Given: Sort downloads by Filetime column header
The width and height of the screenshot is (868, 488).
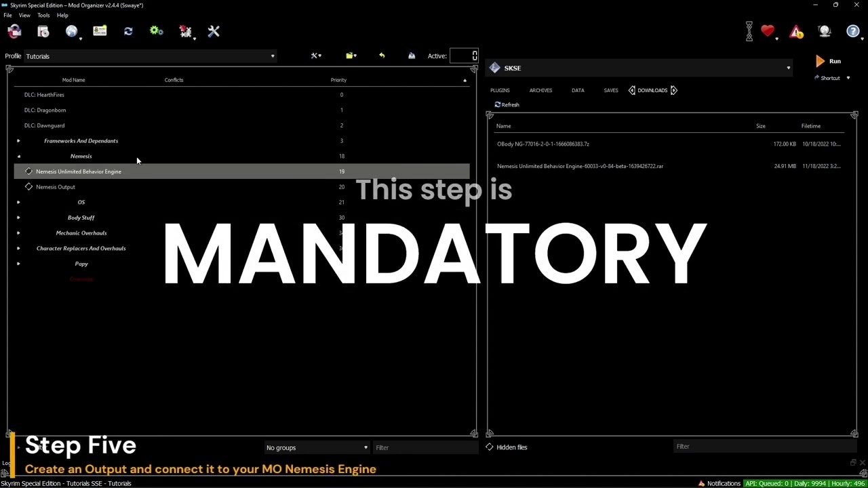Looking at the screenshot, I should pyautogui.click(x=811, y=126).
